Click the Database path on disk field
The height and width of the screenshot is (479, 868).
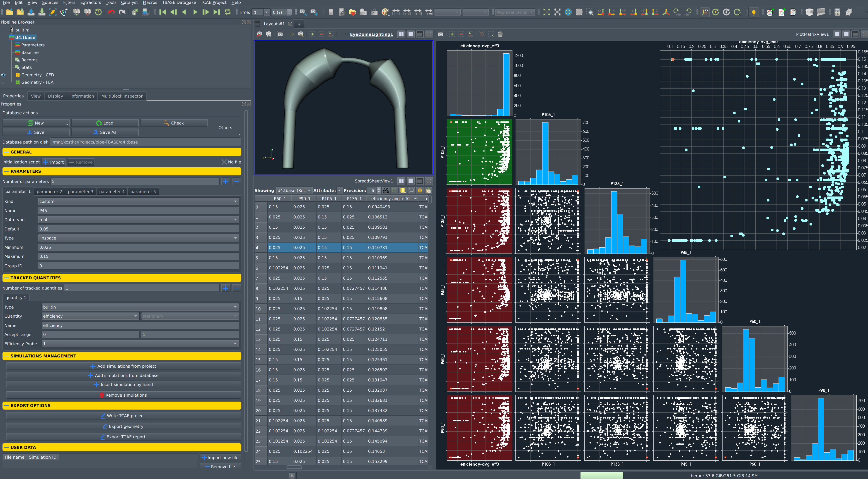pyautogui.click(x=145, y=142)
